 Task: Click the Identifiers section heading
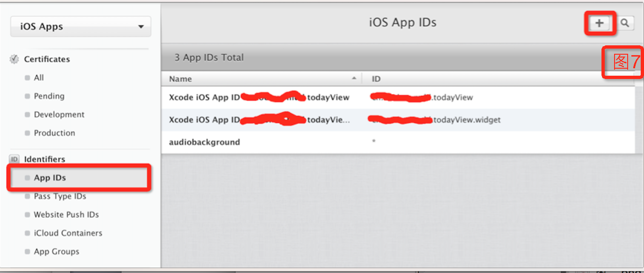tap(44, 159)
